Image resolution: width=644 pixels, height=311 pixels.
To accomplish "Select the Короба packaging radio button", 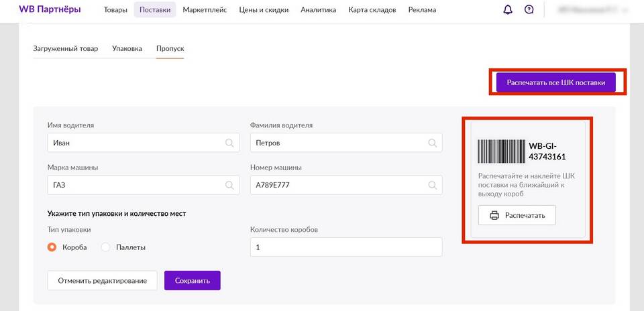I will (52, 247).
